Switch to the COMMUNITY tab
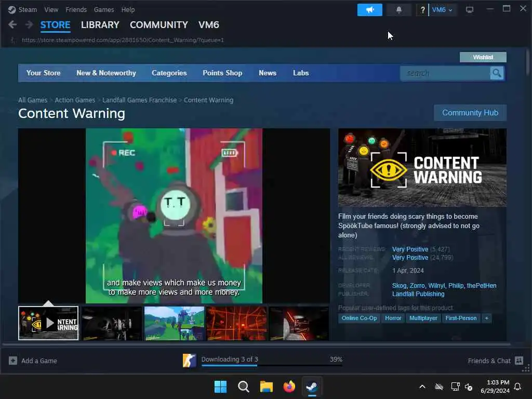532x399 pixels. click(159, 25)
